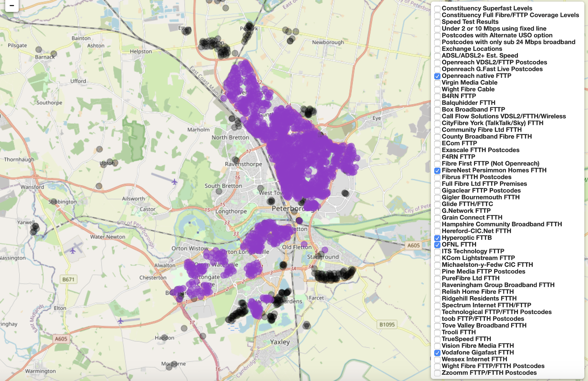Disable Openreach native FTTP layer
588x381 pixels.
(x=437, y=76)
